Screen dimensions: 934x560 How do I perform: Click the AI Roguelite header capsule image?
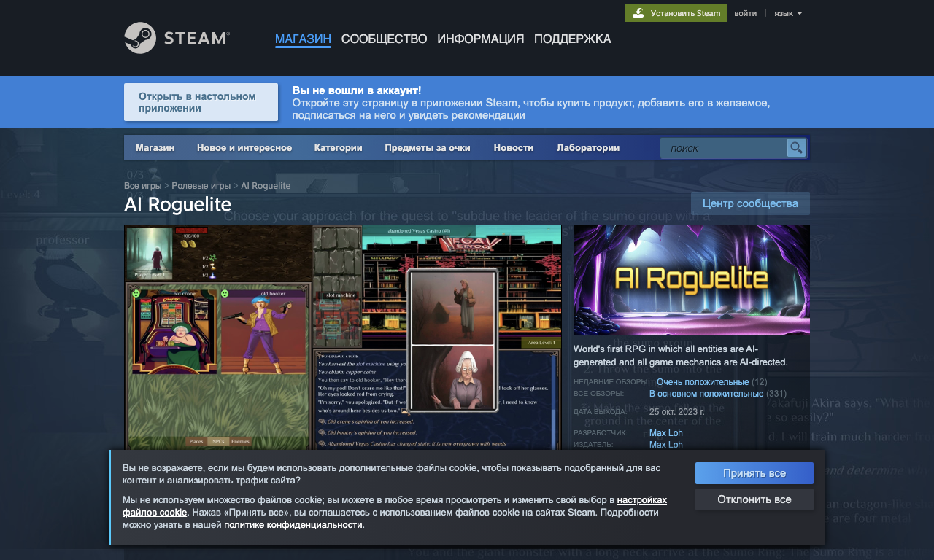pos(692,280)
